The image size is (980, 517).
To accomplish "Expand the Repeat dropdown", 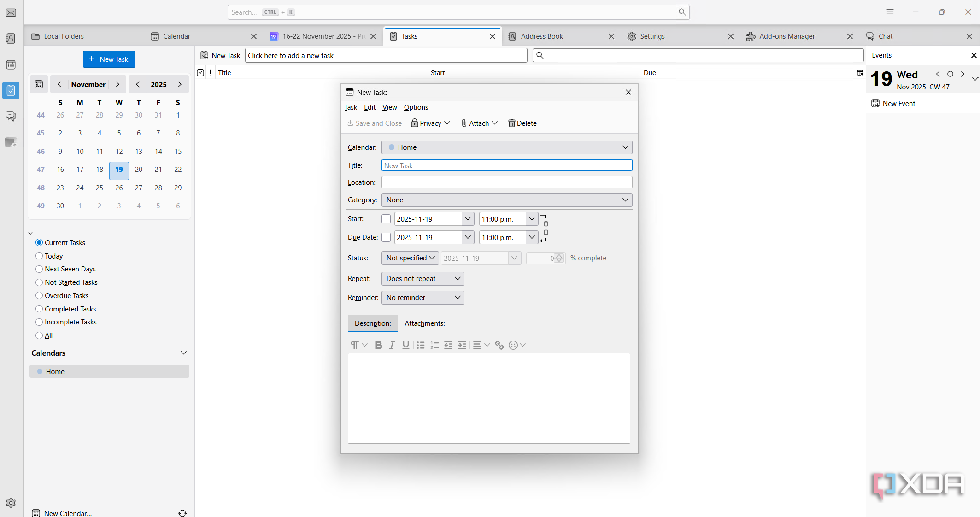I will (x=423, y=279).
